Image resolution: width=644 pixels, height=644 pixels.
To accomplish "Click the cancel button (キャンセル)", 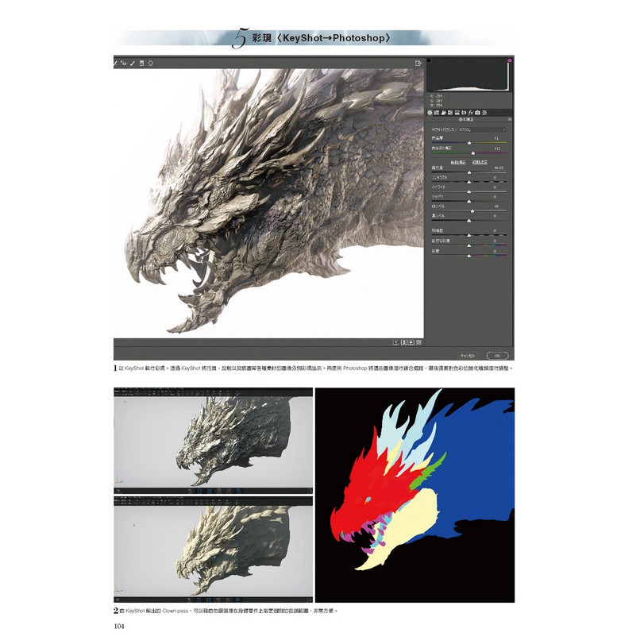I will point(467,355).
